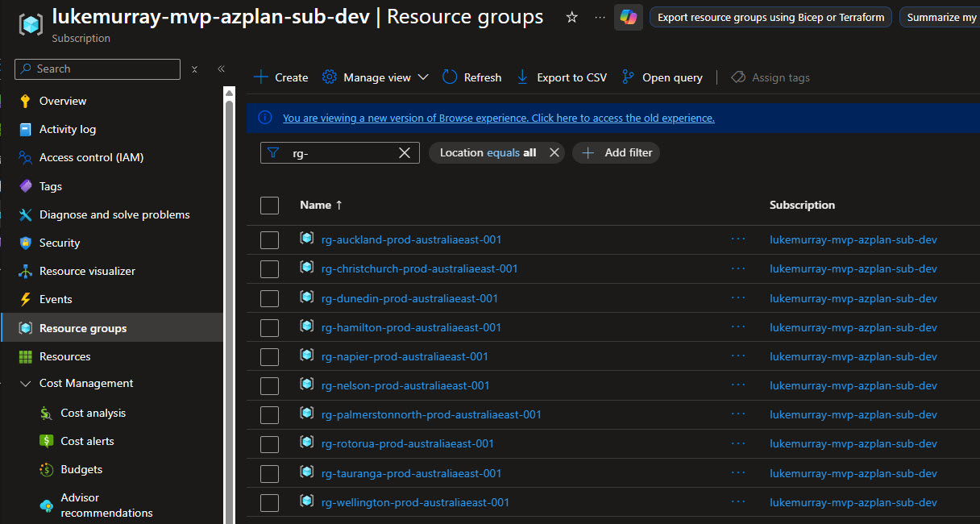Clear the rg- filter text box
Screen dimensions: 980x524
[405, 152]
